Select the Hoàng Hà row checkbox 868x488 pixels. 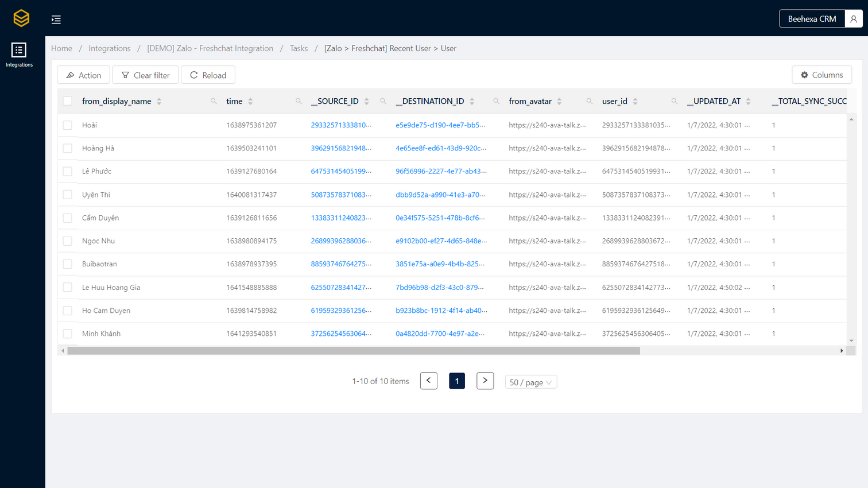click(x=68, y=148)
